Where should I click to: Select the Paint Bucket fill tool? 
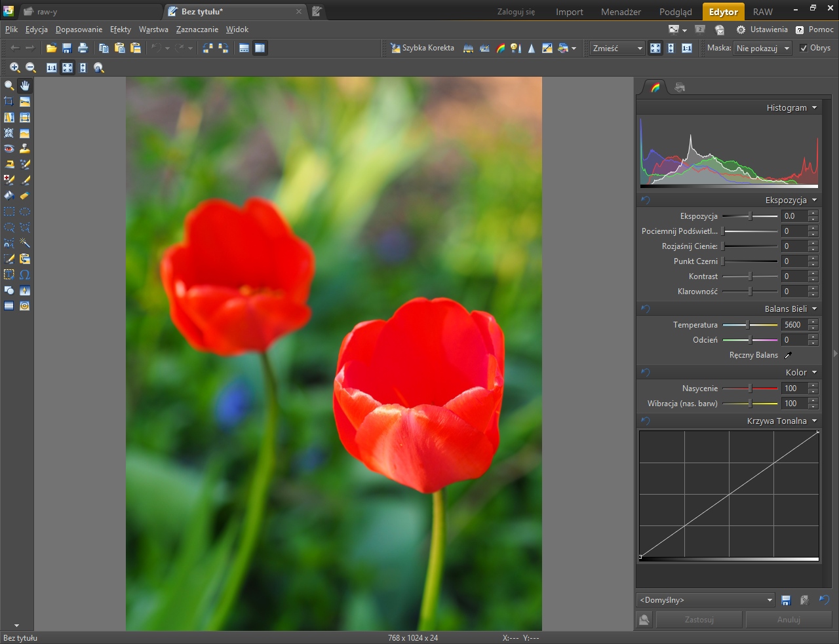[x=9, y=196]
